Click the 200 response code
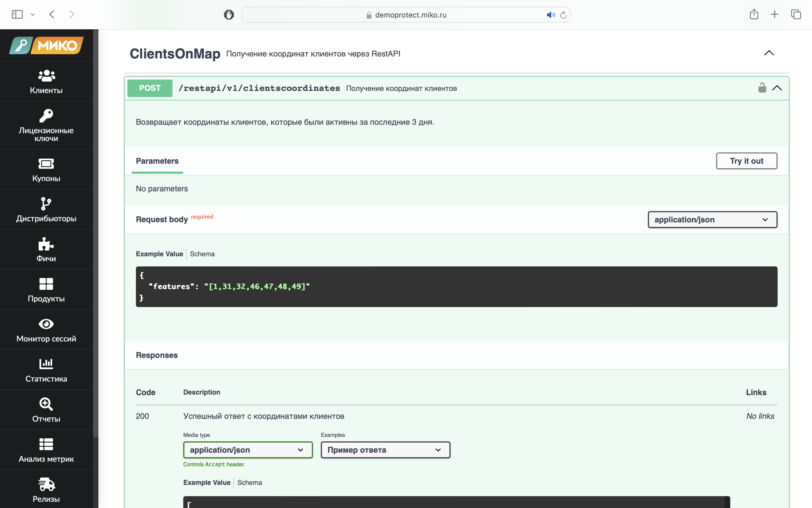 click(x=142, y=416)
